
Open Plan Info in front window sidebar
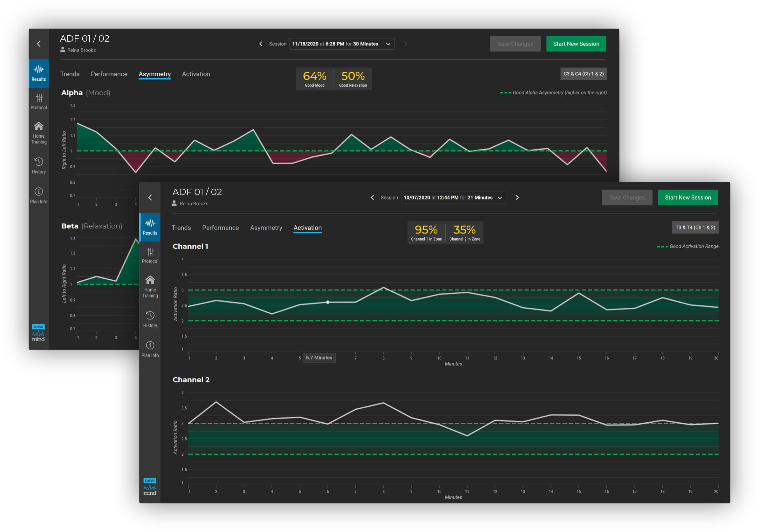pos(150,349)
